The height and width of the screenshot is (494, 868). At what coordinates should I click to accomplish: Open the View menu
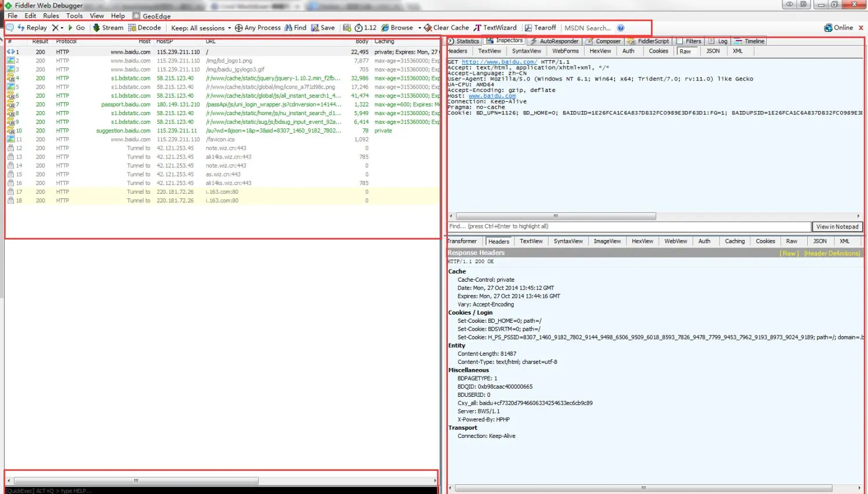click(97, 16)
